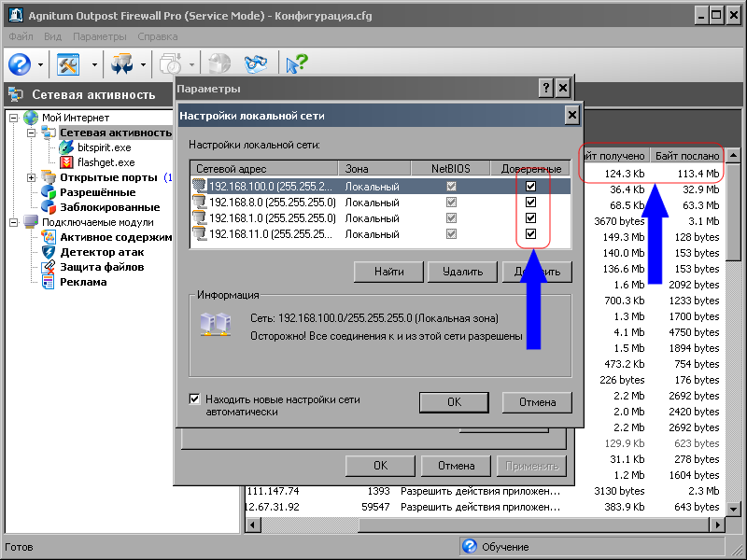Click the policy computers toolbar icon

(122, 64)
